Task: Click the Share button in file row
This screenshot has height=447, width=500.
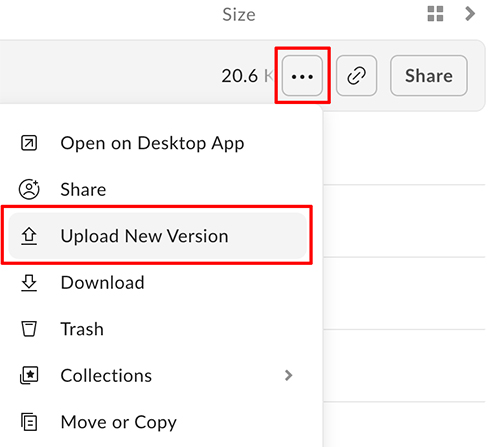Action: pyautogui.click(x=429, y=76)
